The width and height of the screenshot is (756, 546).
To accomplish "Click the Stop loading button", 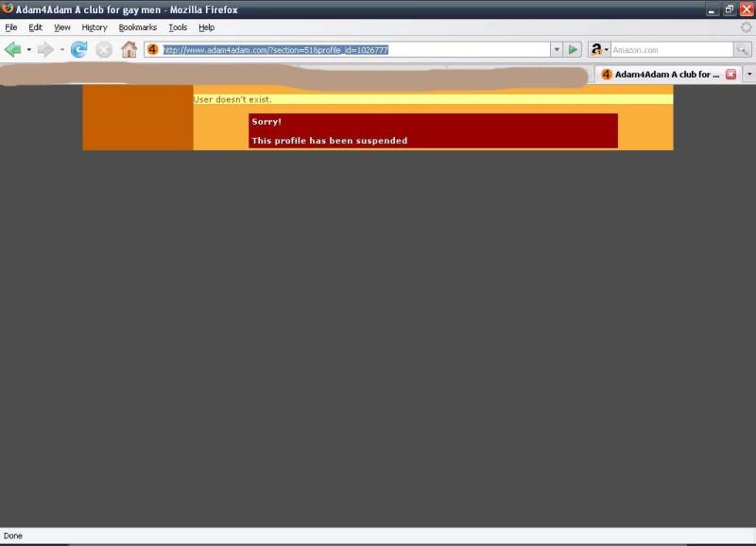I will tap(104, 50).
